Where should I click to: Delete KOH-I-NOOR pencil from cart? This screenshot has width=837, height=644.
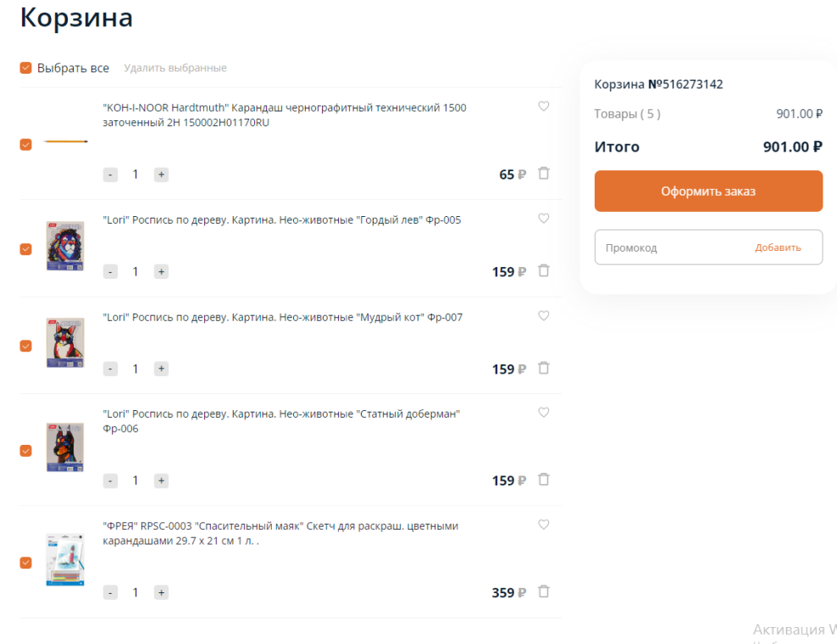tap(544, 174)
